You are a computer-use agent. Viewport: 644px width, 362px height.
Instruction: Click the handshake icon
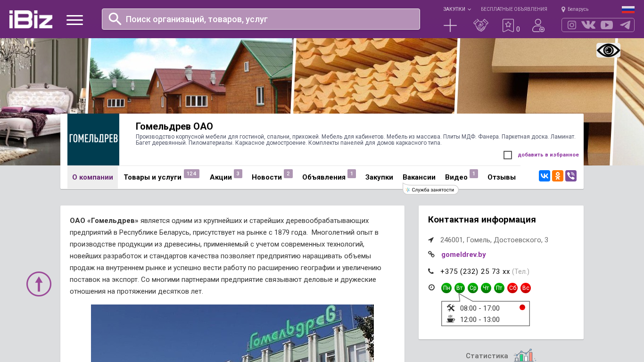pos(481,25)
